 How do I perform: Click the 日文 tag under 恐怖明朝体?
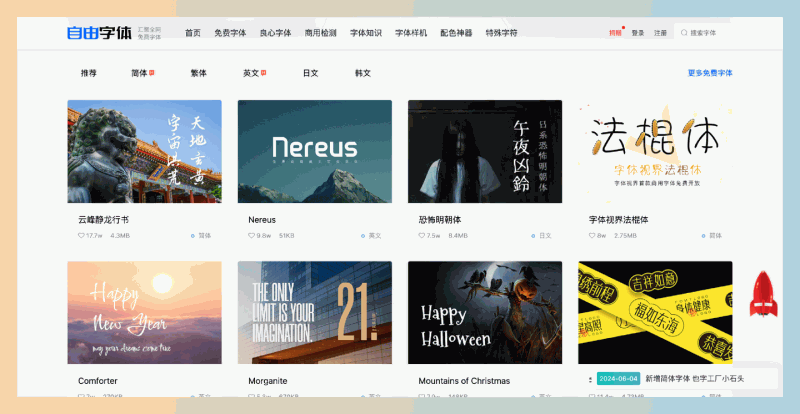(x=545, y=236)
